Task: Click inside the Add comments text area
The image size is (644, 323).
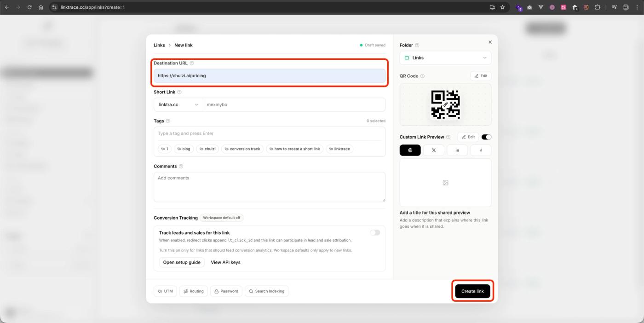Action: point(270,186)
